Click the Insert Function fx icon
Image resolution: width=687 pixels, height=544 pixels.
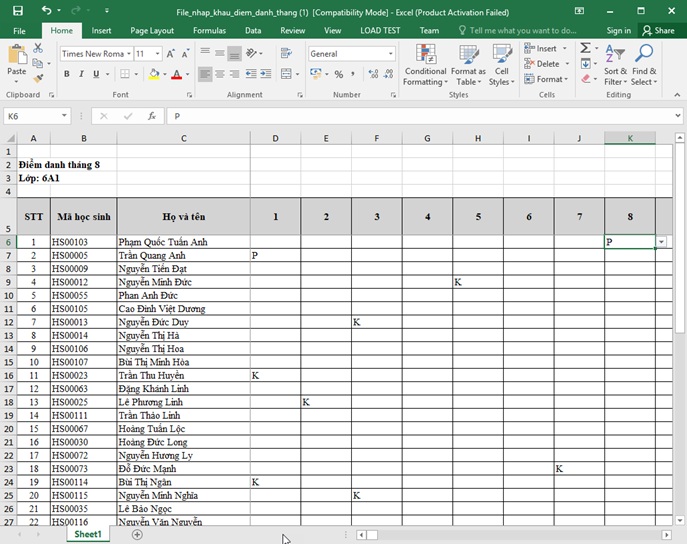(x=150, y=116)
